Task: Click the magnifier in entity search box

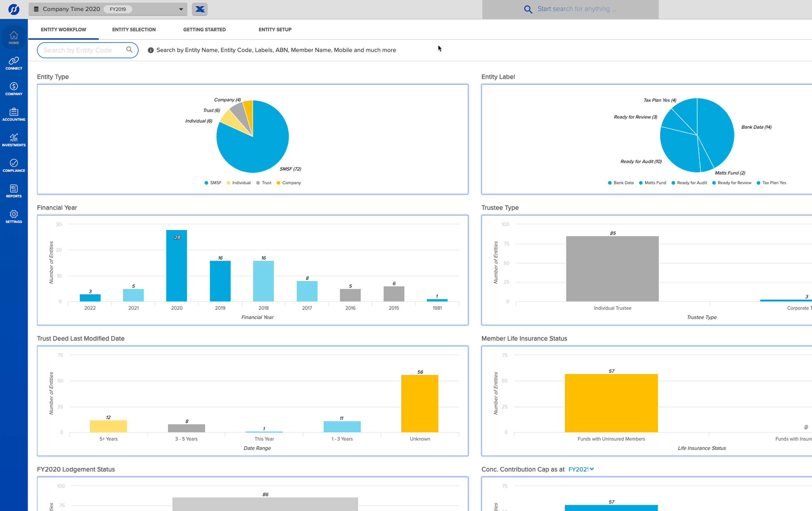Action: (x=129, y=50)
